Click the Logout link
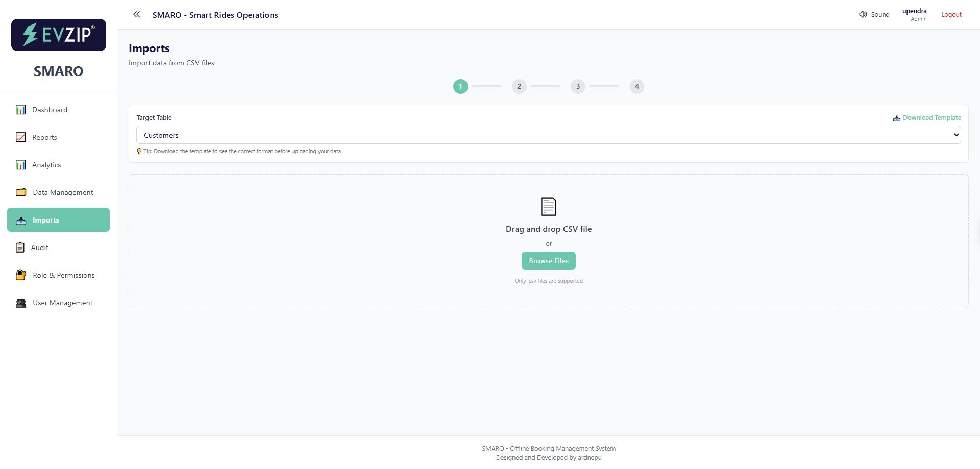The width and height of the screenshot is (980, 469). (x=951, y=14)
